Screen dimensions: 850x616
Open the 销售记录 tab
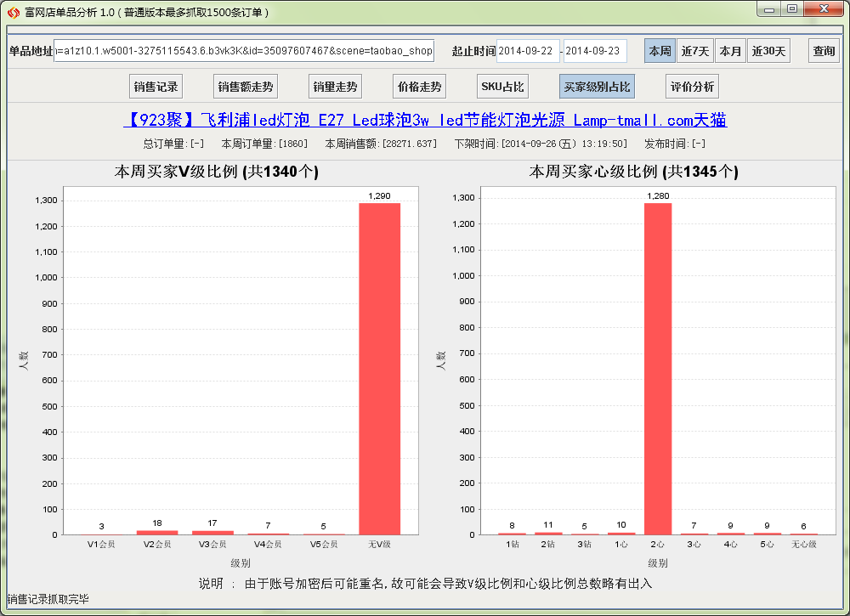156,87
